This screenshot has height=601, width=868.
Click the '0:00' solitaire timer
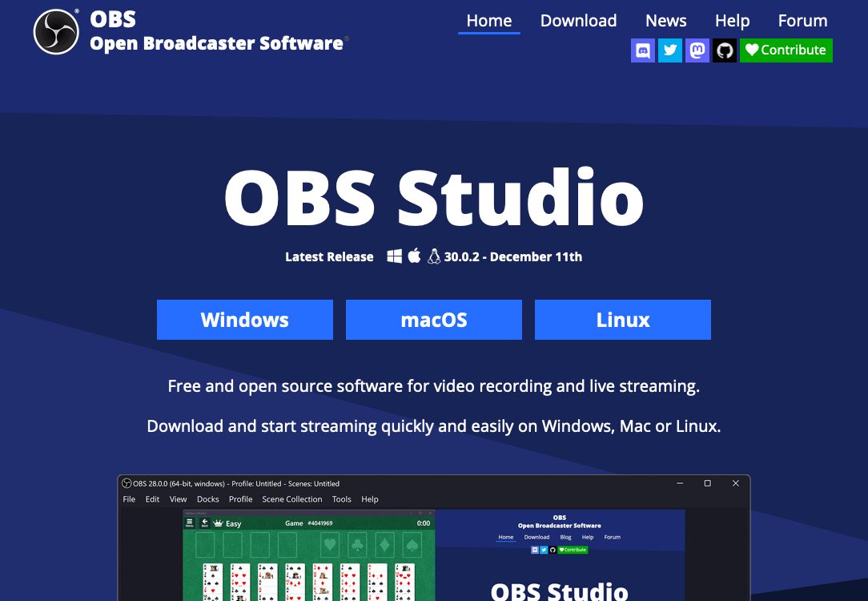tap(424, 523)
